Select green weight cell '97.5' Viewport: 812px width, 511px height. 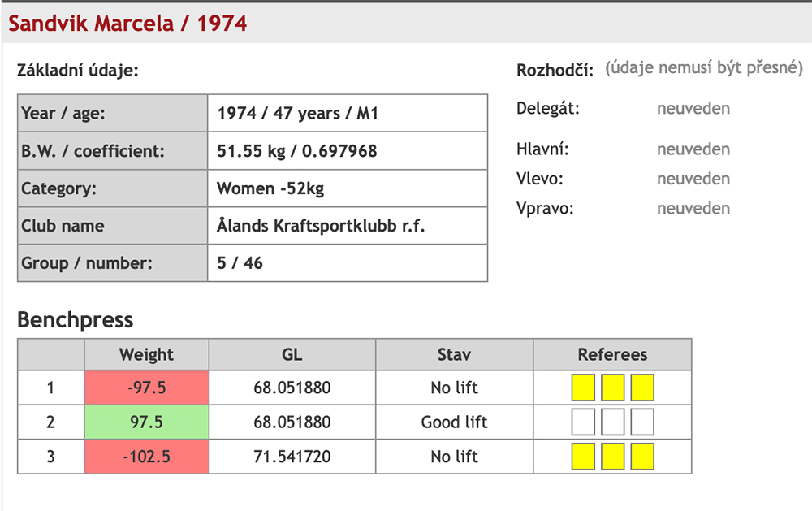(146, 422)
